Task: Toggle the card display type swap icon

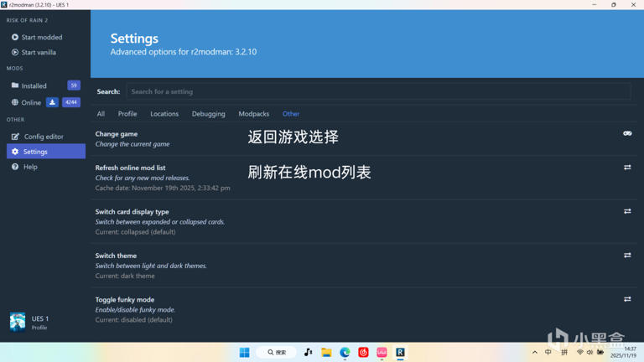Action: [x=627, y=211]
